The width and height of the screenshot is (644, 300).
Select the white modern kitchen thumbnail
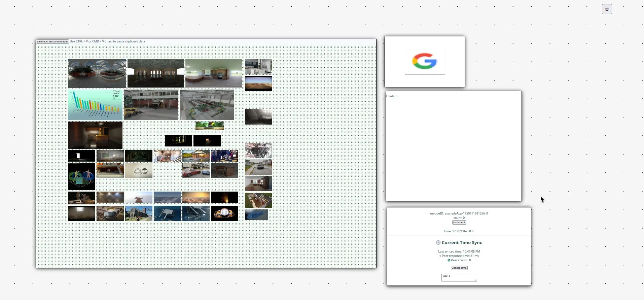point(258,67)
